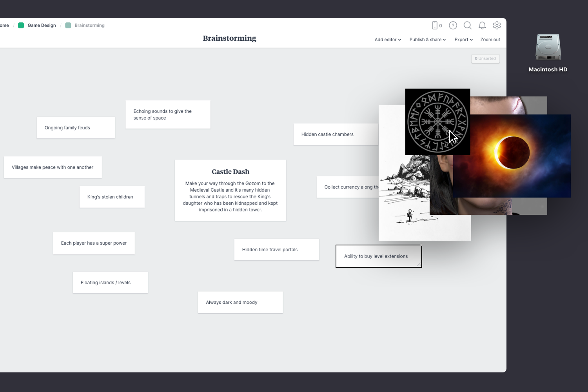Viewport: 588px width, 392px height.
Task: Open the Castle Dash description card
Action: [x=230, y=190]
